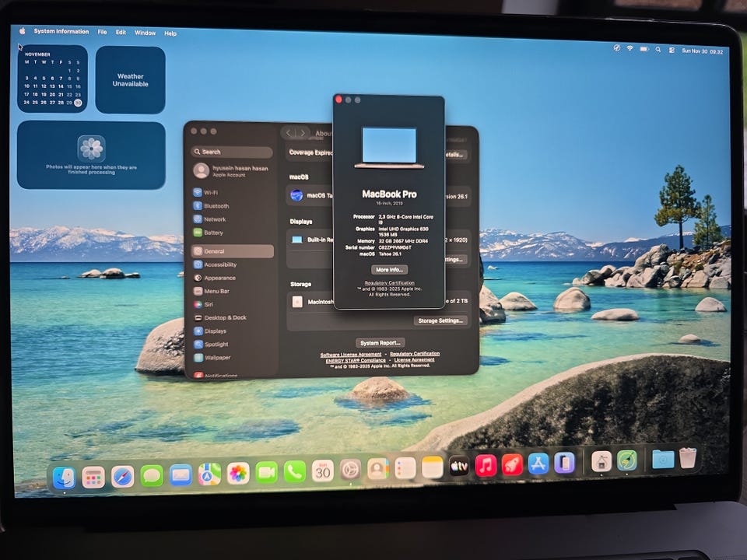Go back with the Settings left chevron

point(288,133)
